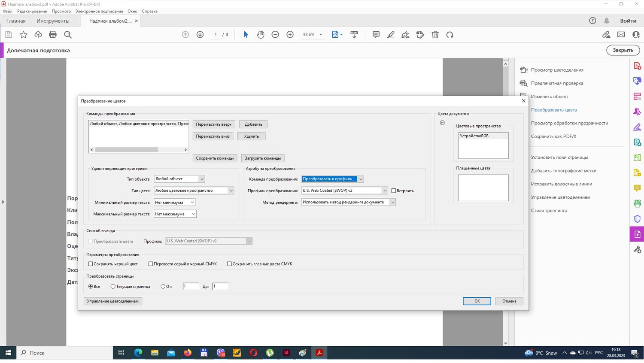
Task: Click the От page number field
Action: pyautogui.click(x=191, y=286)
